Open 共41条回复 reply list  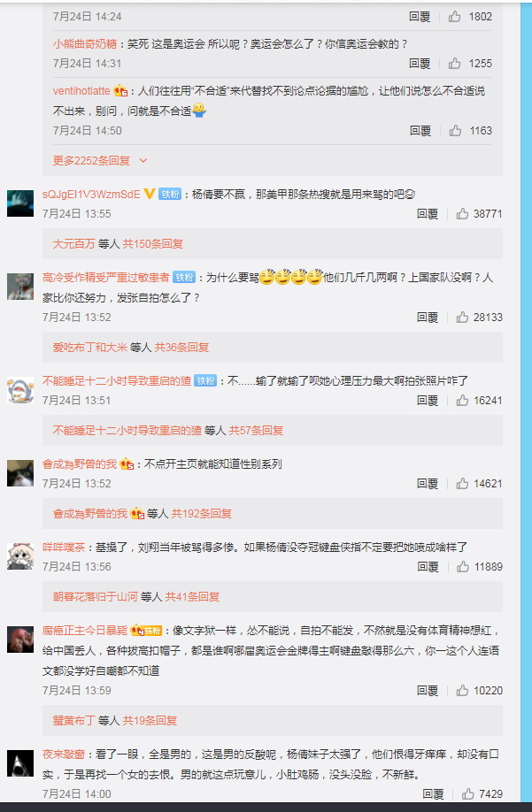coord(192,596)
